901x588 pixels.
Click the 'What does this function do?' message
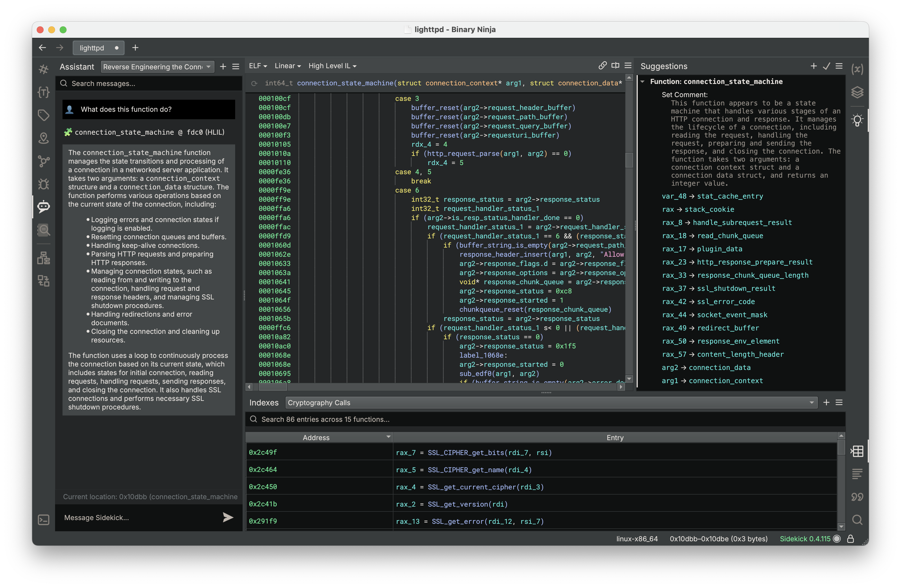[x=149, y=109]
